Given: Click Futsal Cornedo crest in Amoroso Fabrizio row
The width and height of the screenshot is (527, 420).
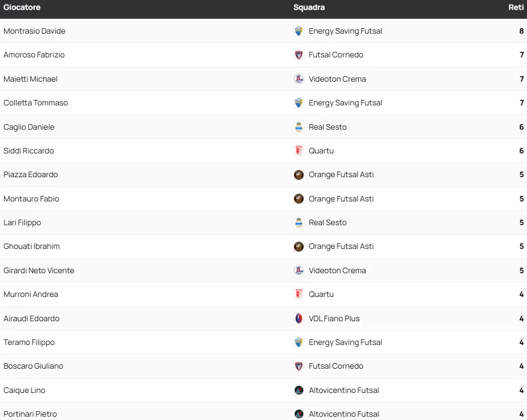Looking at the screenshot, I should [x=299, y=55].
